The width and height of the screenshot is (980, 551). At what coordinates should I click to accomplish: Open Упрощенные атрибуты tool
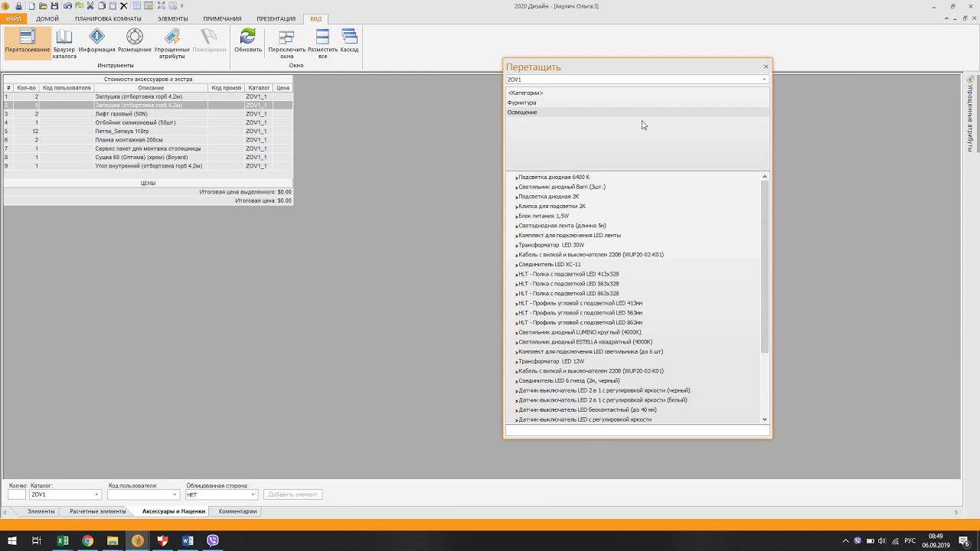[x=172, y=43]
